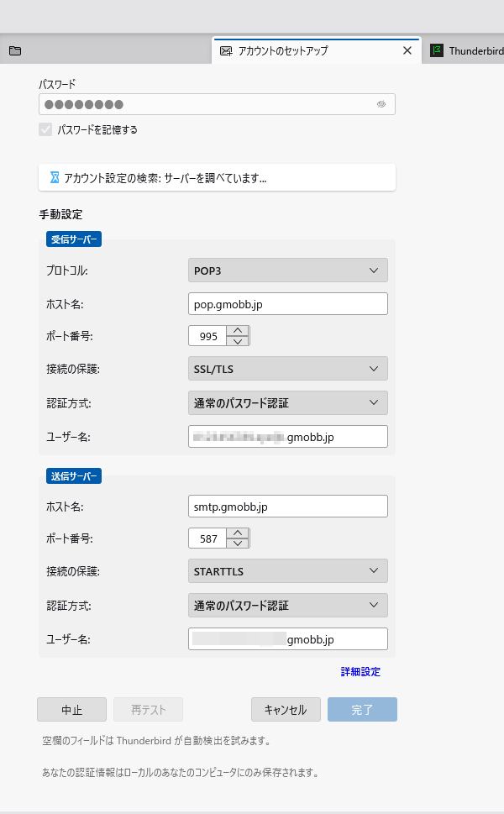504x814 pixels.
Task: Increase incoming port number 995
Action: tap(239, 331)
